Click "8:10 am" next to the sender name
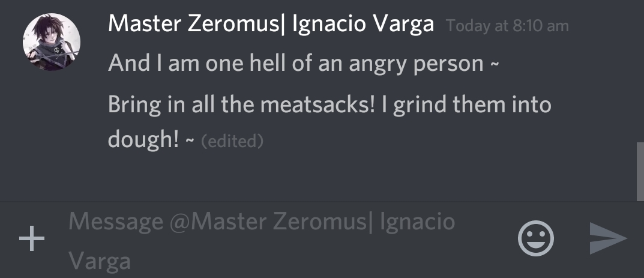Image resolution: width=644 pixels, height=278 pixels. pos(540,26)
